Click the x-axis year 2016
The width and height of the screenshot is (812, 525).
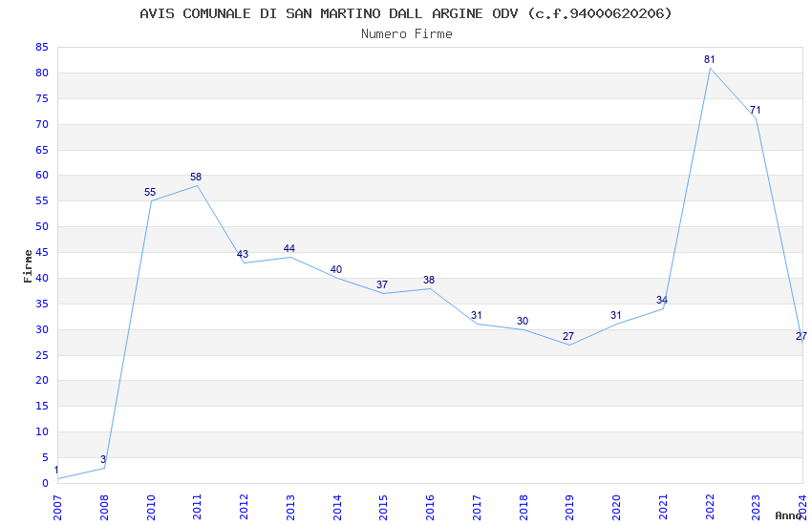pos(430,508)
